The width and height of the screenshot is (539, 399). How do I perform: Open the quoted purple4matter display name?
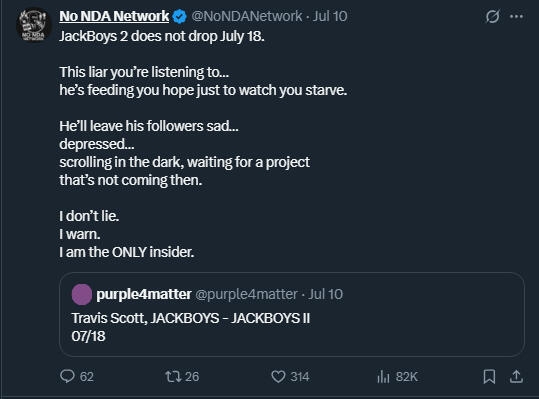tap(144, 294)
